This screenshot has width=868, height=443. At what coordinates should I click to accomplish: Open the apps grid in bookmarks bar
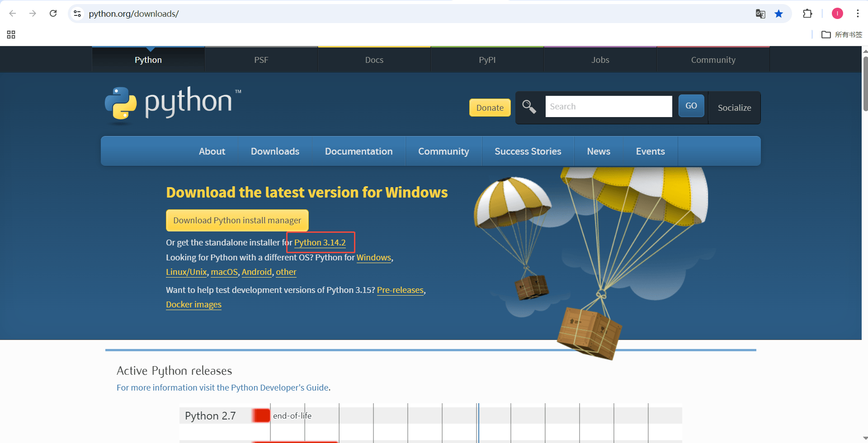tap(11, 35)
